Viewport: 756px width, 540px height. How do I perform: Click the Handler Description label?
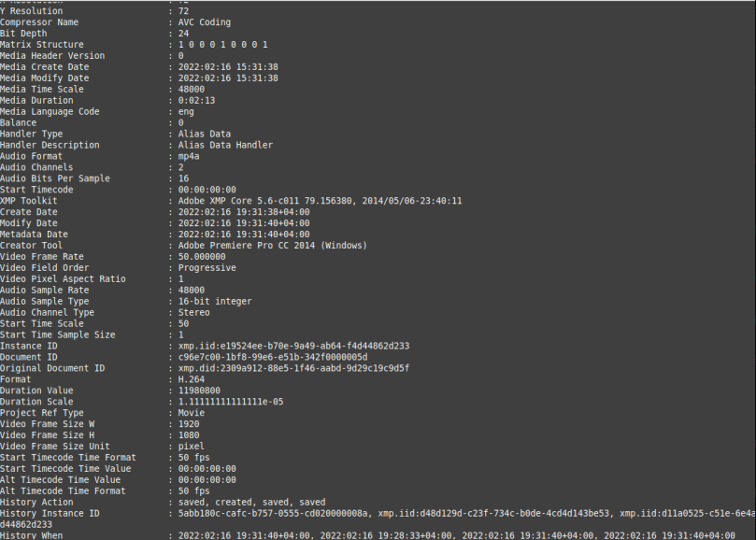pyautogui.click(x=50, y=145)
